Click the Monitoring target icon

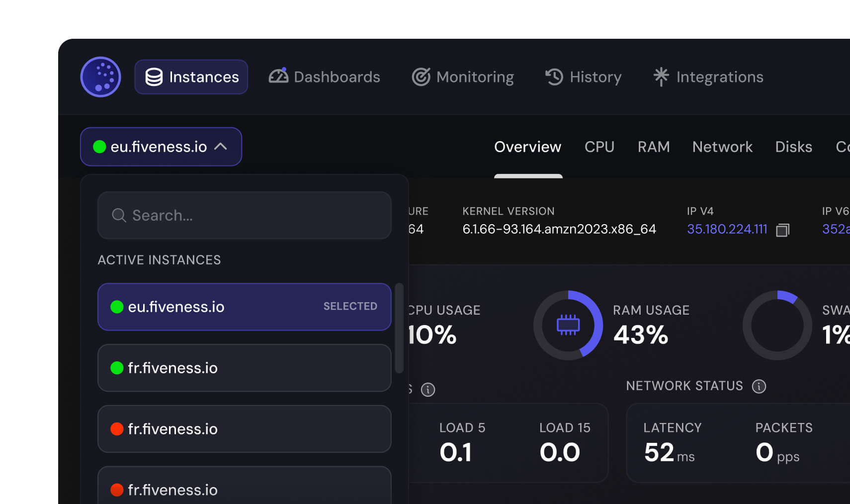click(x=421, y=77)
